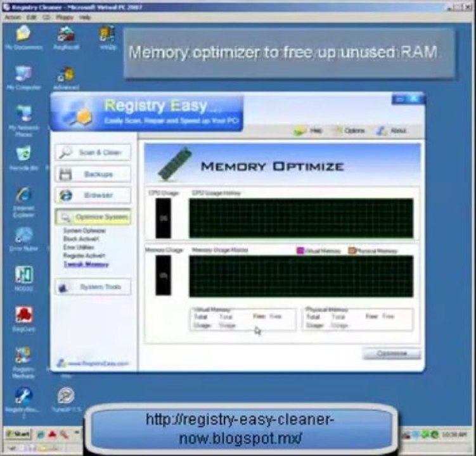
Task: Open the Error Utilities sub-item
Action: 79,247
